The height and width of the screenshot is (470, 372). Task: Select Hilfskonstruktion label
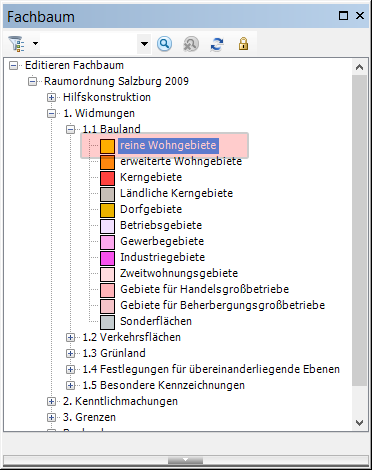click(x=107, y=97)
